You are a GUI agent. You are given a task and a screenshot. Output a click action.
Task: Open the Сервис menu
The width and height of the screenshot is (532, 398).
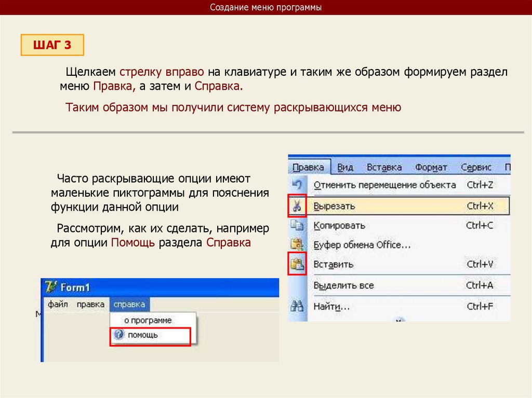point(476,167)
